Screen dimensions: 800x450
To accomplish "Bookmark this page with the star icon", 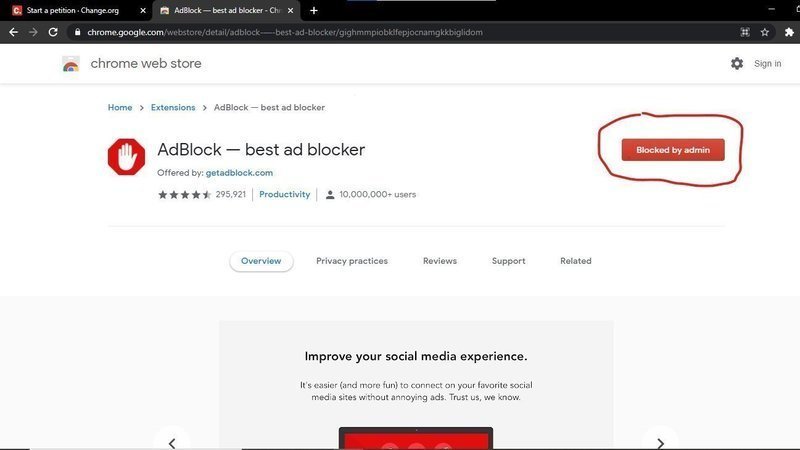I will click(765, 32).
